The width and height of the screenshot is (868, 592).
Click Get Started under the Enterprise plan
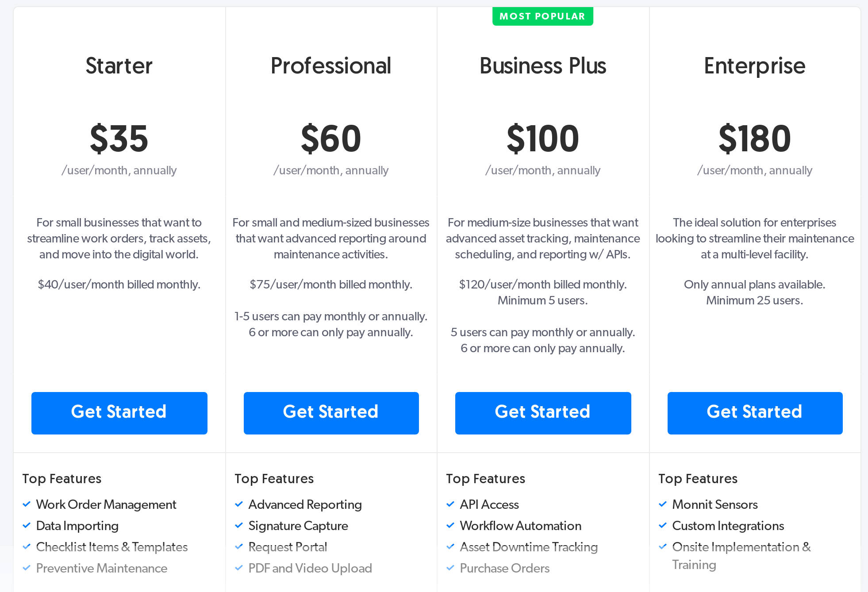pos(754,412)
